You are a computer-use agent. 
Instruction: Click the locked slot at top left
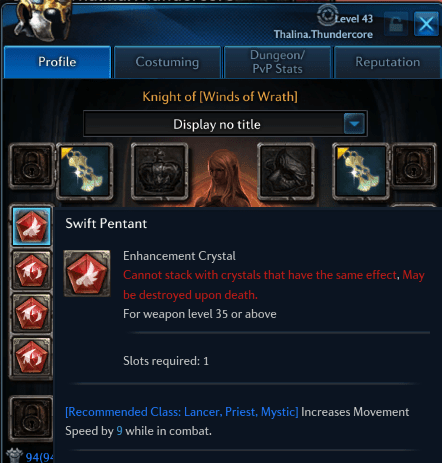32,166
